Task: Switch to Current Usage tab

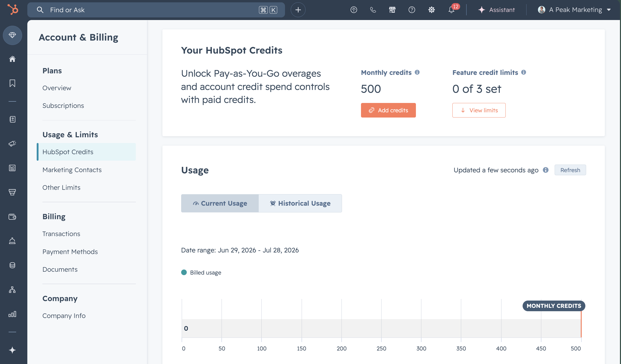Action: pyautogui.click(x=220, y=203)
